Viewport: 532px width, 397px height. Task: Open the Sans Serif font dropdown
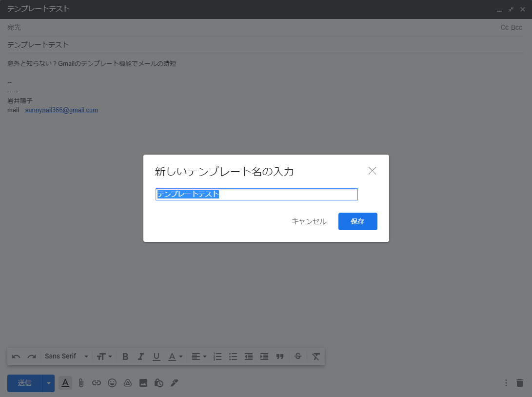coord(66,357)
